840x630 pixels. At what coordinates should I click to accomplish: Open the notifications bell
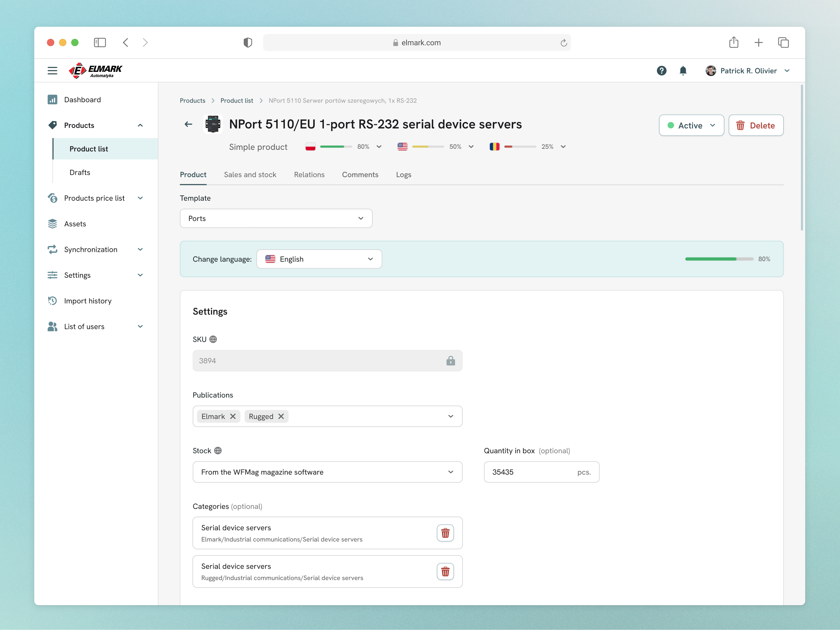pyautogui.click(x=683, y=71)
